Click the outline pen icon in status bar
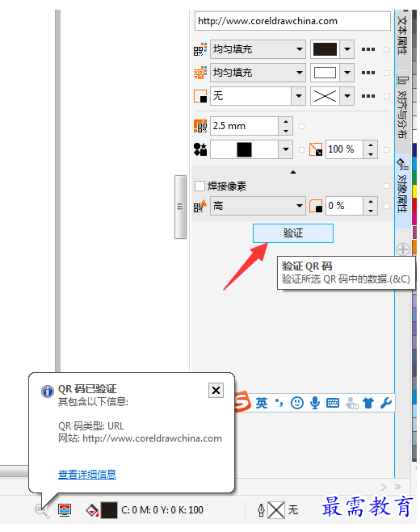Screen dimensions: 420x532 coord(261,510)
